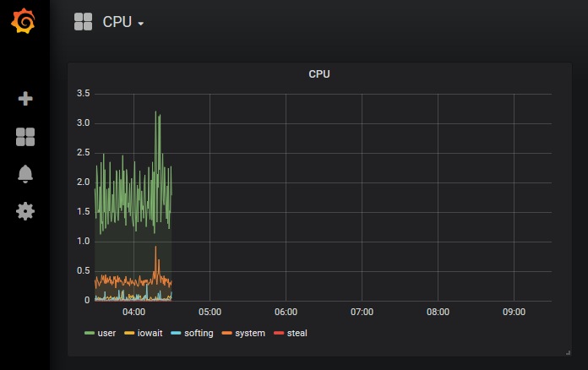
Task: Click the 06:00 time axis label
Action: [286, 312]
